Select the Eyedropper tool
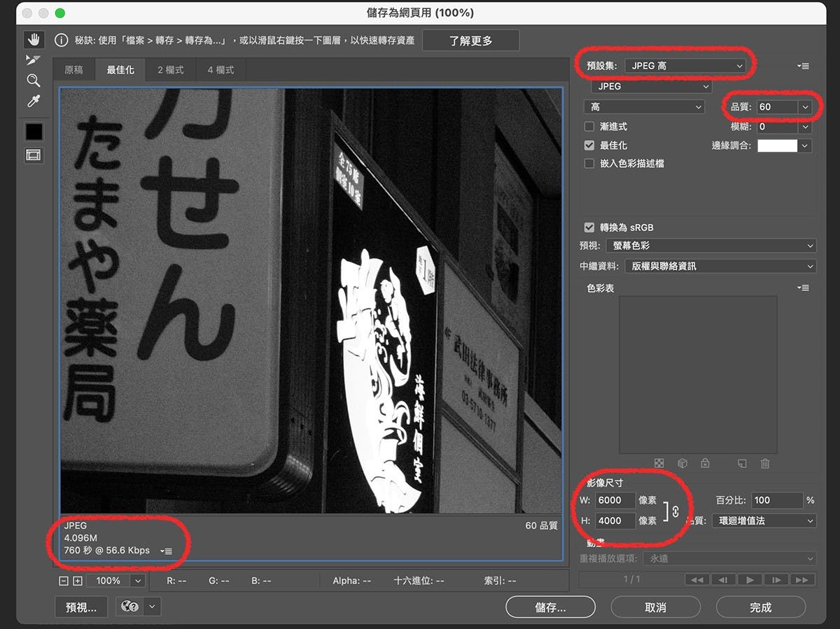 click(33, 101)
